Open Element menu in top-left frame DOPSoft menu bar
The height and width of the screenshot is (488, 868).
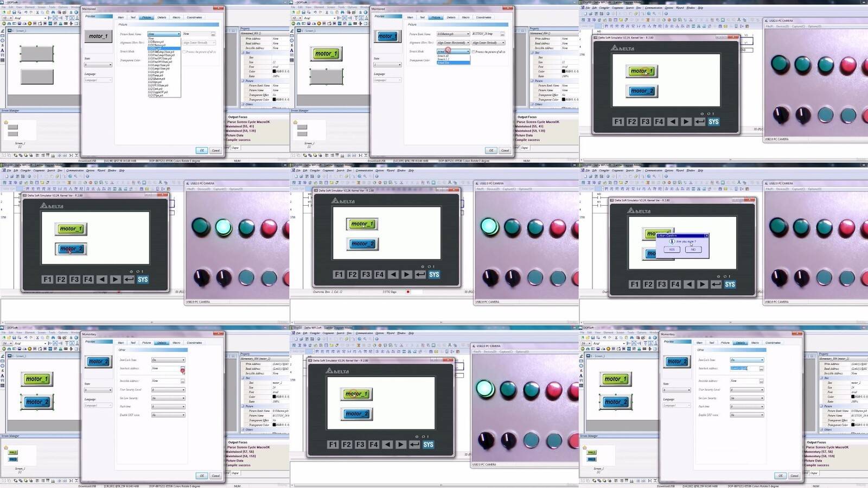tap(30, 7)
